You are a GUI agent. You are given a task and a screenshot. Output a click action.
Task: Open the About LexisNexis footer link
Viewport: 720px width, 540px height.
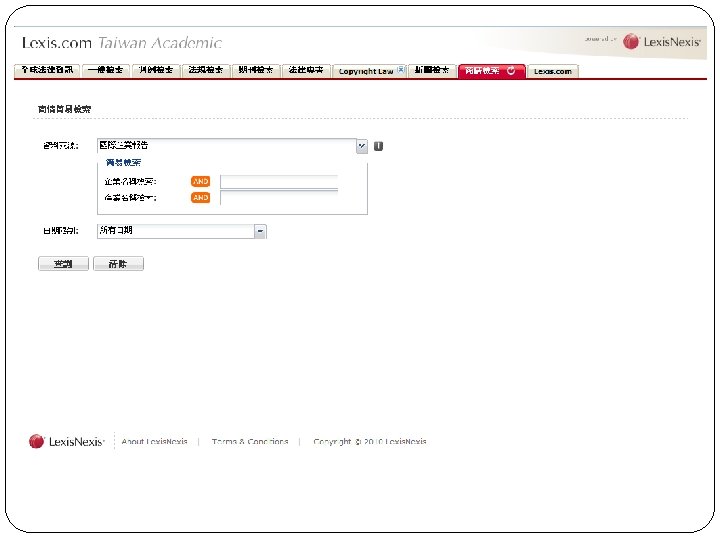click(x=154, y=441)
